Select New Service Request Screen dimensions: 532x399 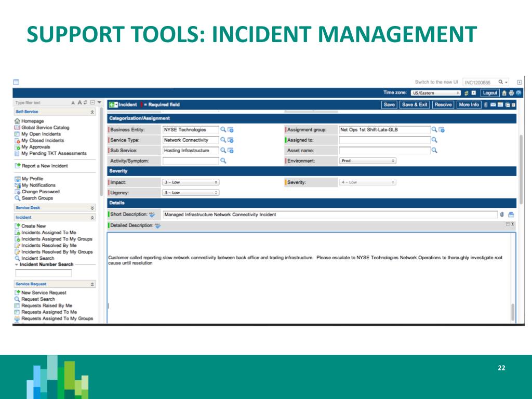(x=44, y=292)
